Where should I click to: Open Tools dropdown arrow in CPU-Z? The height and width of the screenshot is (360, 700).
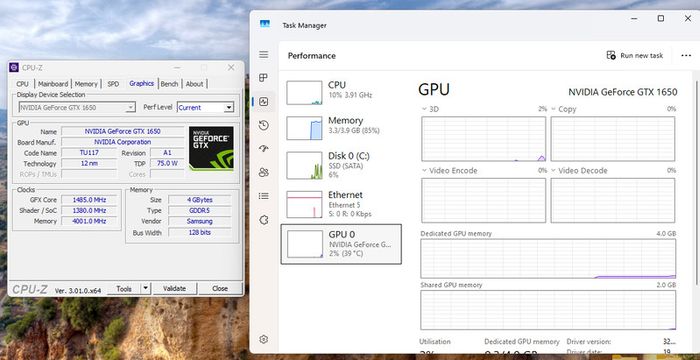coord(146,289)
